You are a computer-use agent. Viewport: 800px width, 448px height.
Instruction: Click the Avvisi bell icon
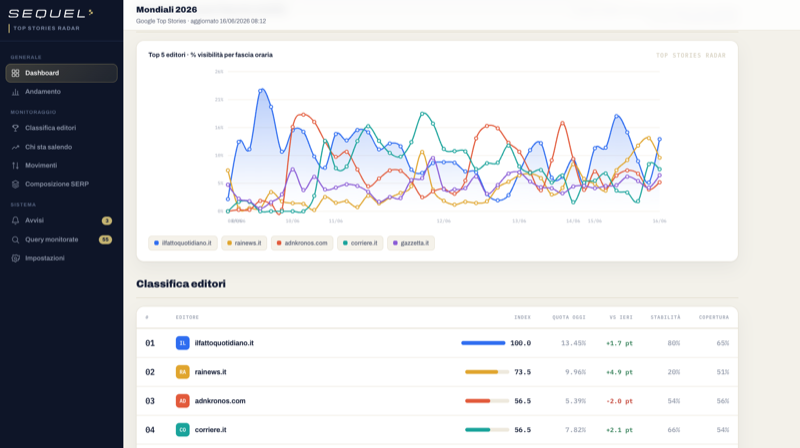click(x=15, y=220)
